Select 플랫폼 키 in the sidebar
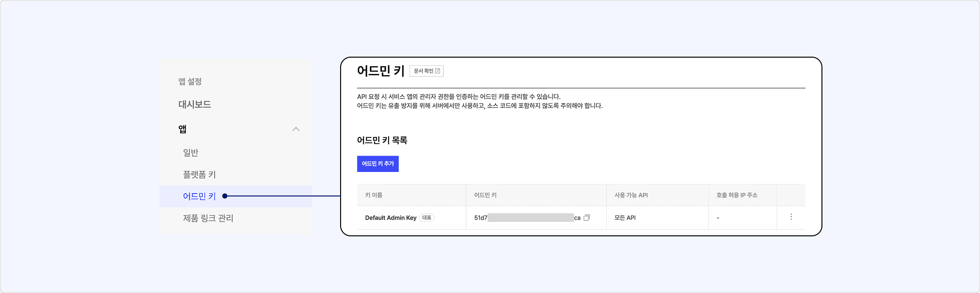The width and height of the screenshot is (980, 293). 199,174
